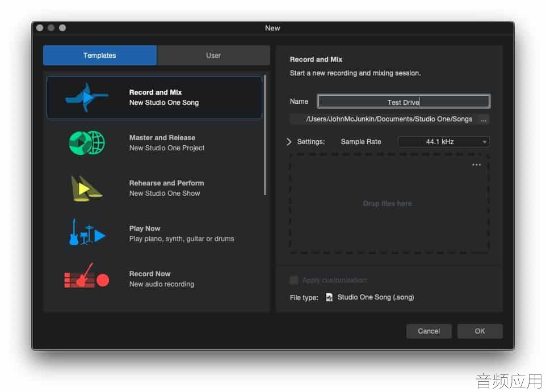Image resolution: width=546 pixels, height=392 pixels.
Task: Click the 'Studio One Song (.song)' file type text
Action: pyautogui.click(x=376, y=297)
